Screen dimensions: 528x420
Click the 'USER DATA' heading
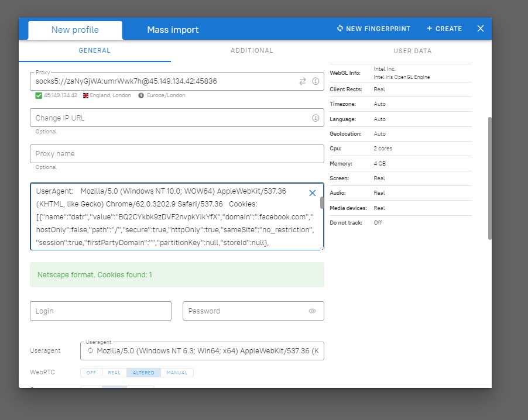pos(413,51)
